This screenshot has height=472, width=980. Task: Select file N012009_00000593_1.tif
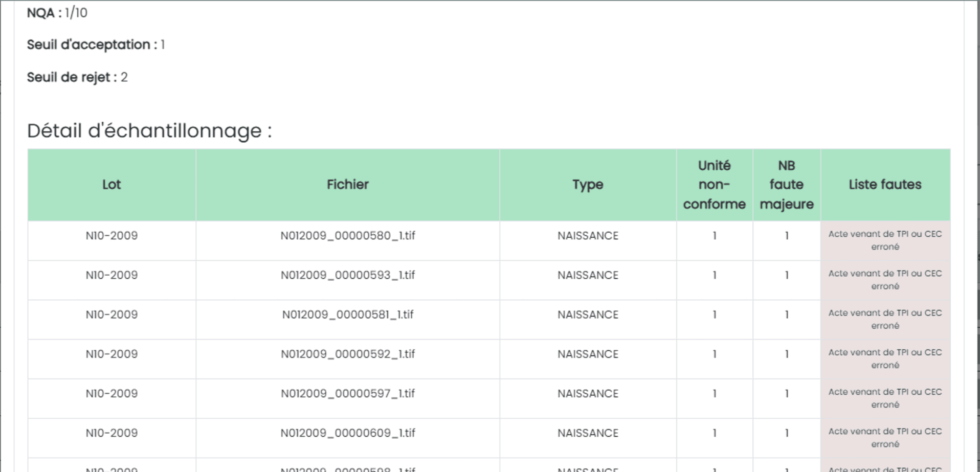pyautogui.click(x=347, y=275)
